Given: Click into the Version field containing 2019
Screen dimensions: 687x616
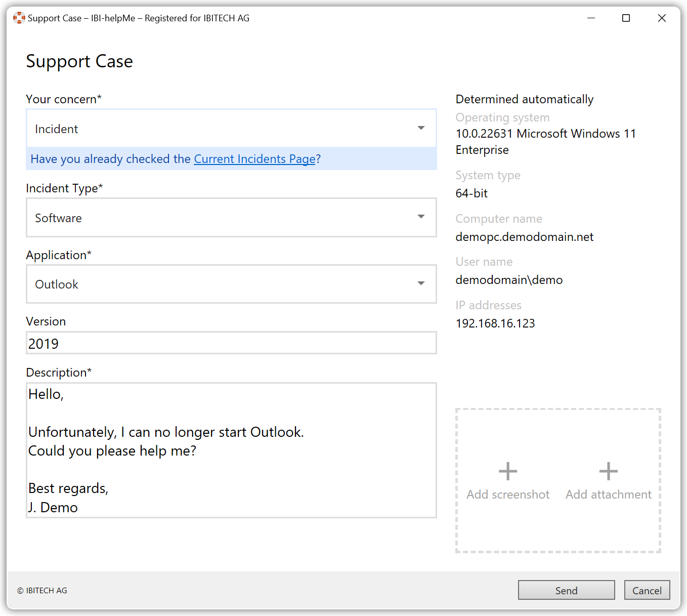Looking at the screenshot, I should pyautogui.click(x=231, y=343).
